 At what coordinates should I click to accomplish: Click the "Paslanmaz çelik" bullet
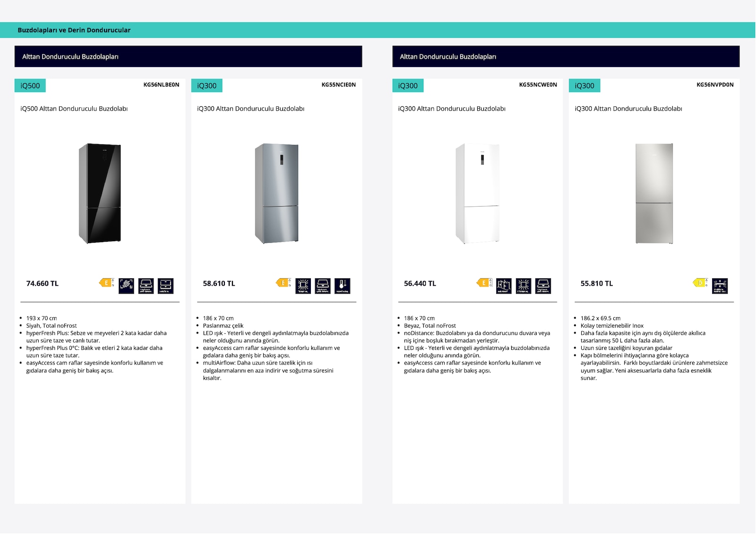tap(223, 326)
